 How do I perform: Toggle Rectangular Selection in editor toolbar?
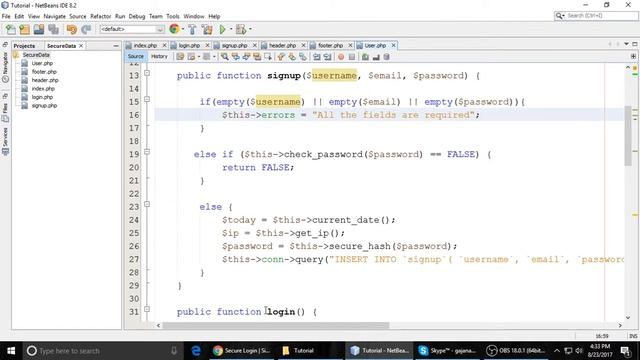click(268, 57)
